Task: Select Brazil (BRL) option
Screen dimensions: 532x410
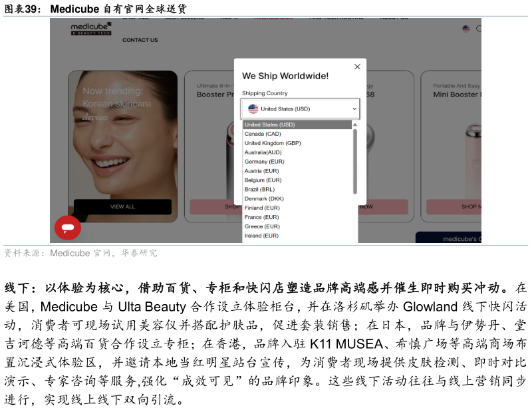Action: (x=297, y=189)
